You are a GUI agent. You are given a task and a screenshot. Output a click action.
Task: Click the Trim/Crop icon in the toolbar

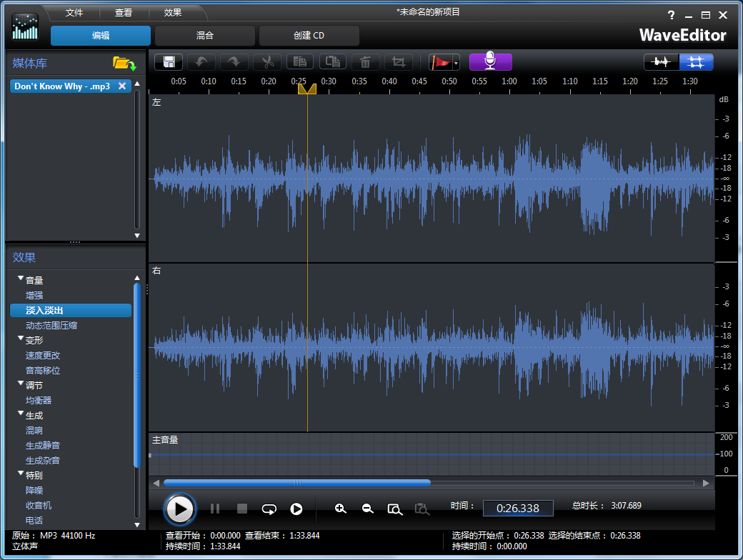point(399,62)
